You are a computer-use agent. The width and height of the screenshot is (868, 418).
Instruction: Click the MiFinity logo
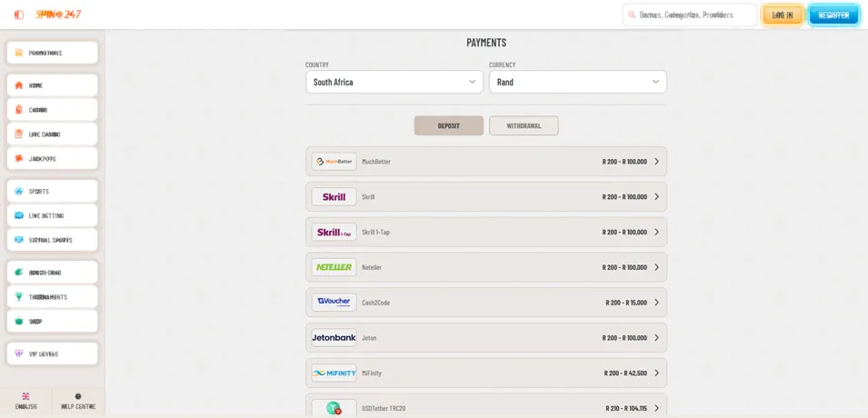coord(334,373)
